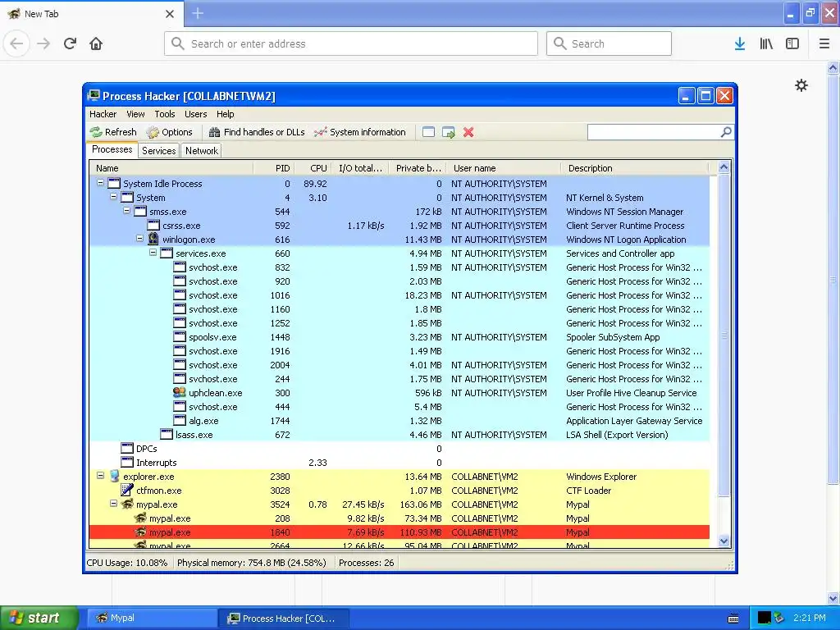This screenshot has width=840, height=630.
Task: Click the process list scroll down arrow
Action: [724, 541]
